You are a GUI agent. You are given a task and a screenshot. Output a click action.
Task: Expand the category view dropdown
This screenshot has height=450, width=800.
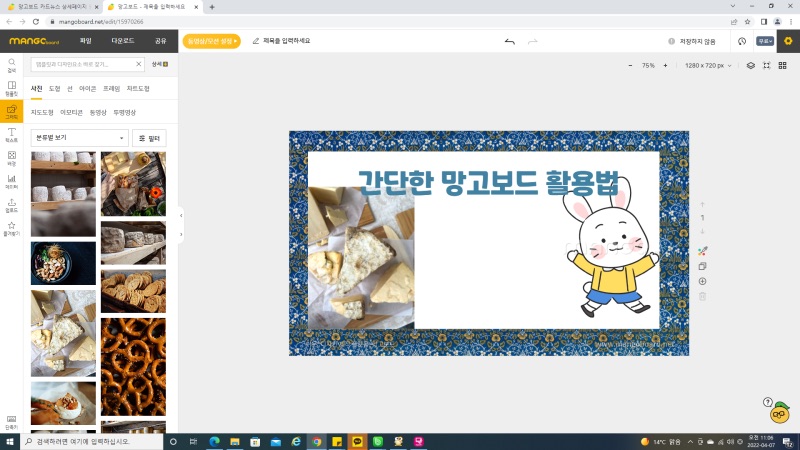point(80,138)
